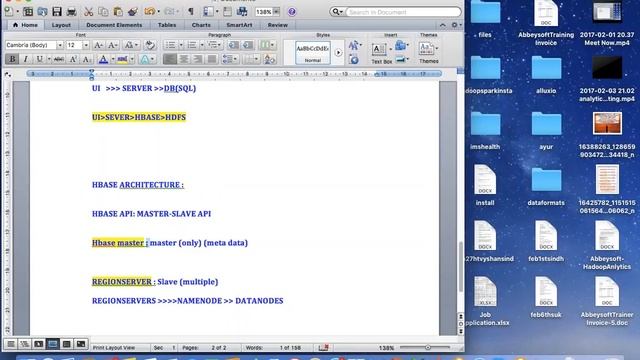640x360 pixels.
Task: Switch to Document Elements tab
Action: (114, 25)
